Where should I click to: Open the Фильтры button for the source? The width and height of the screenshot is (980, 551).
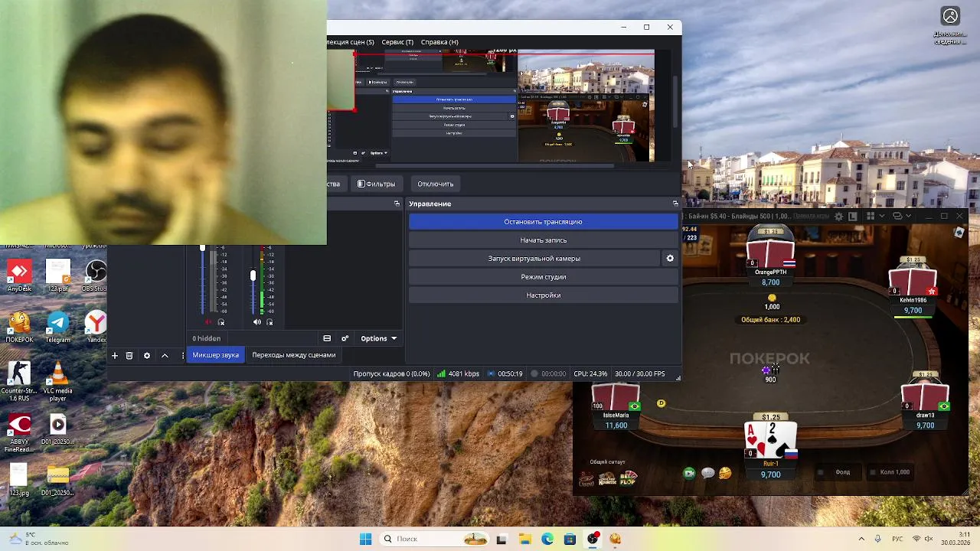coord(377,184)
